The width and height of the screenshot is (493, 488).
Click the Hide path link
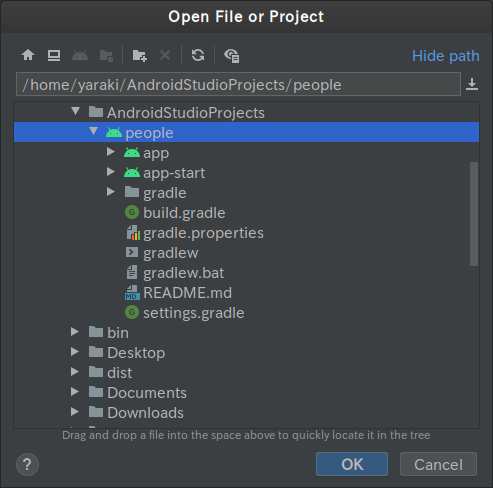click(x=446, y=56)
